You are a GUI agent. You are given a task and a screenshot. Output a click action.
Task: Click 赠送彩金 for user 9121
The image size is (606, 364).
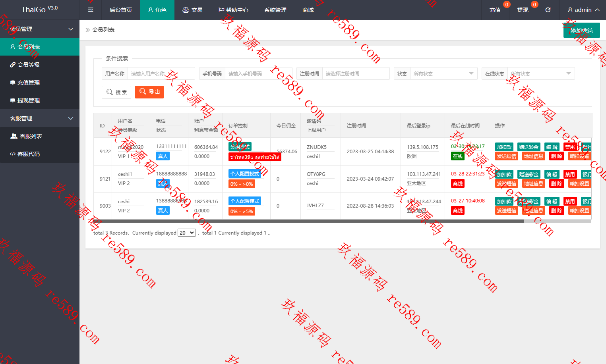[x=529, y=174]
